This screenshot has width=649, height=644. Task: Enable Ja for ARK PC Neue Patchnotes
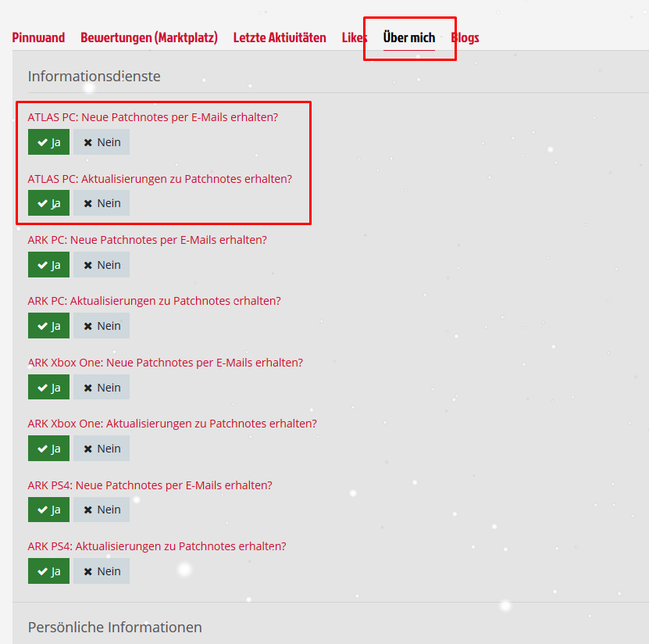[x=49, y=265]
